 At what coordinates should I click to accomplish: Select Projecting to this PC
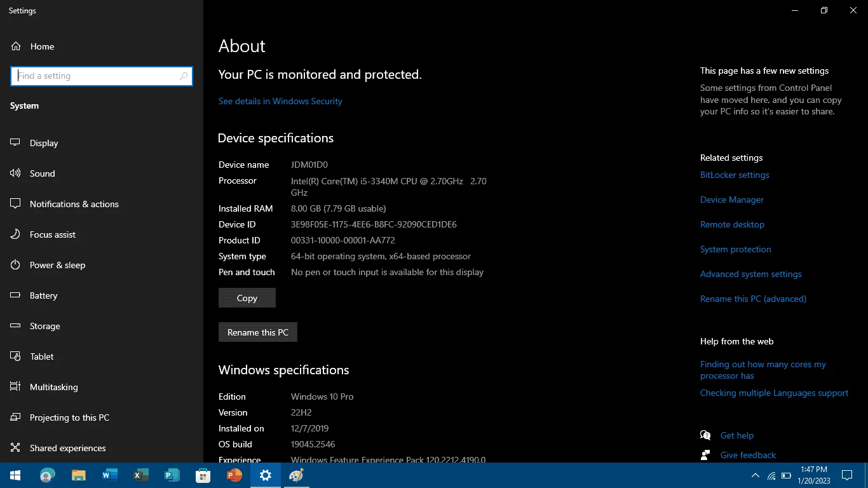pyautogui.click(x=102, y=417)
